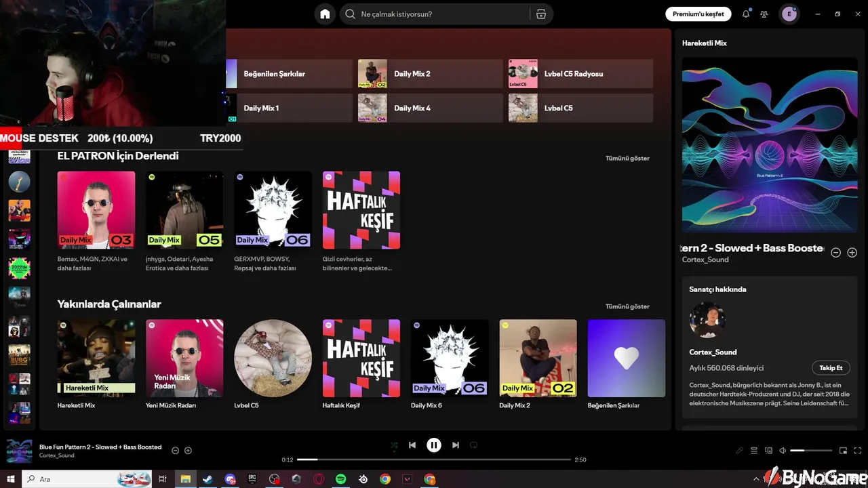Click minus icon next to bottom-bar track title
Screen dimensions: 868x488
point(175,451)
